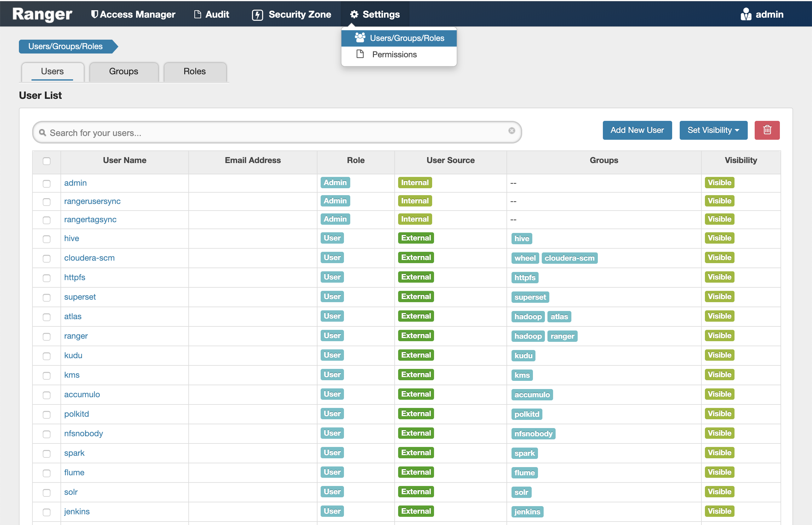The width and height of the screenshot is (812, 525).
Task: Switch to the Groups tab
Action: tap(123, 71)
